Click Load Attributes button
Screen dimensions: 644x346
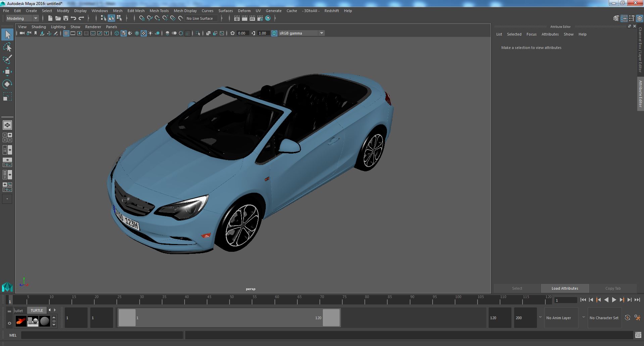pyautogui.click(x=565, y=288)
